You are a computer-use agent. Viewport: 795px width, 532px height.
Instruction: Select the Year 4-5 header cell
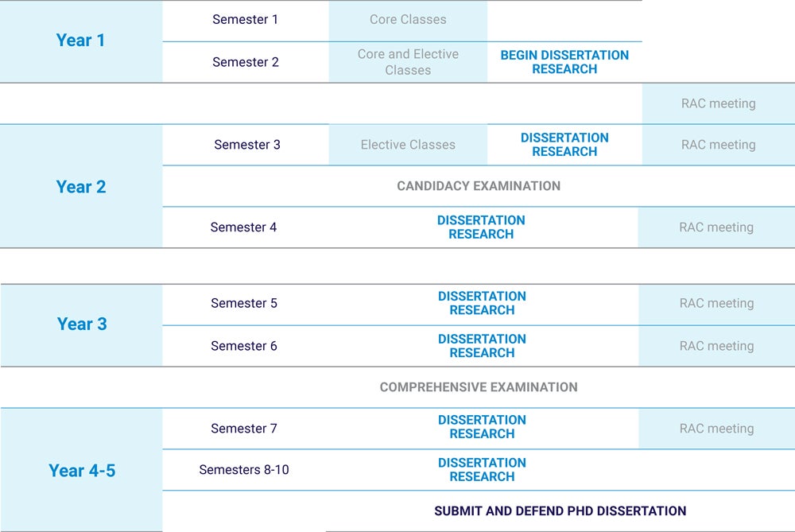tap(81, 471)
